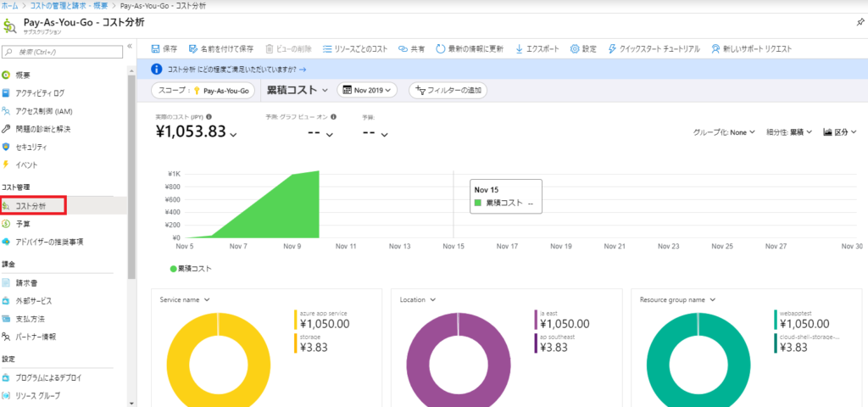Toggle the 累積コスト chart legend item
The image size is (868, 407).
click(191, 269)
